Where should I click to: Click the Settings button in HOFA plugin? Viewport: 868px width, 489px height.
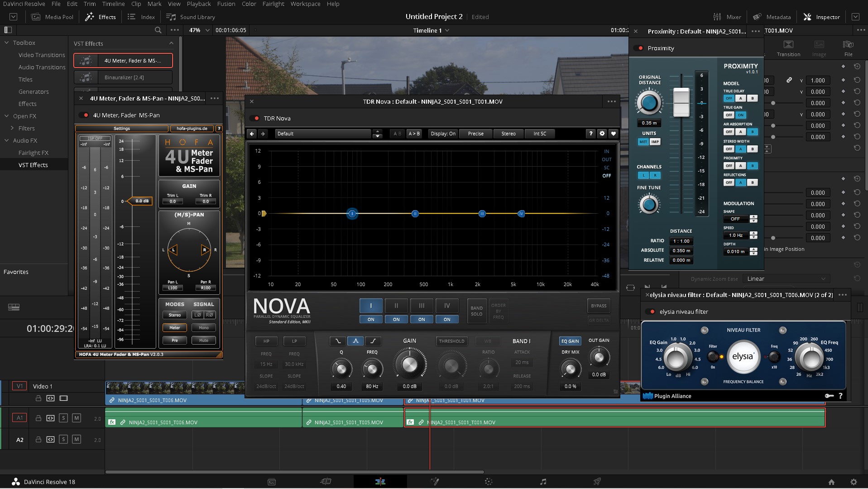coord(121,128)
